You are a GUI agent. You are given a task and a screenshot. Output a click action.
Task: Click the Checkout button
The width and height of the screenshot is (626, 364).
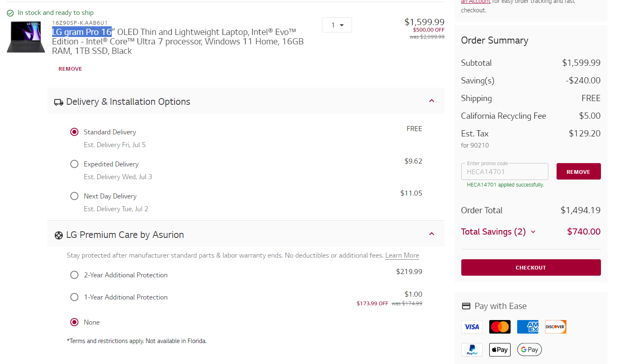coord(531,267)
